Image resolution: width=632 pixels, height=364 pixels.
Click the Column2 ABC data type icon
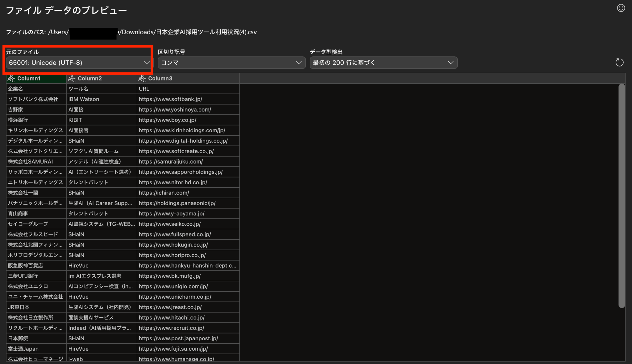(72, 79)
